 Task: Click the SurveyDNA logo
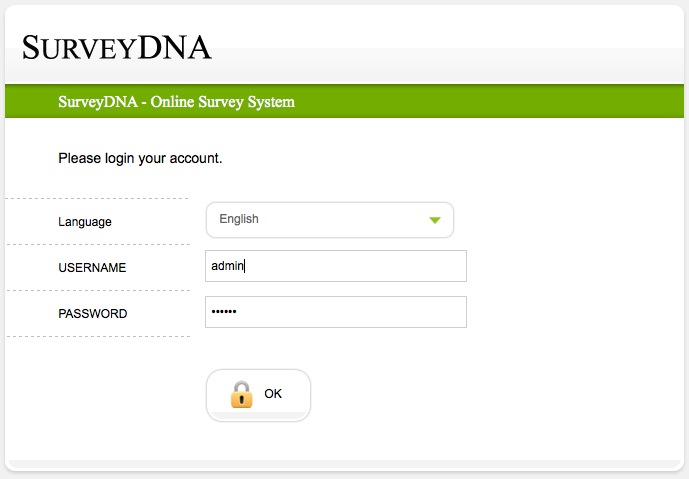(x=117, y=47)
